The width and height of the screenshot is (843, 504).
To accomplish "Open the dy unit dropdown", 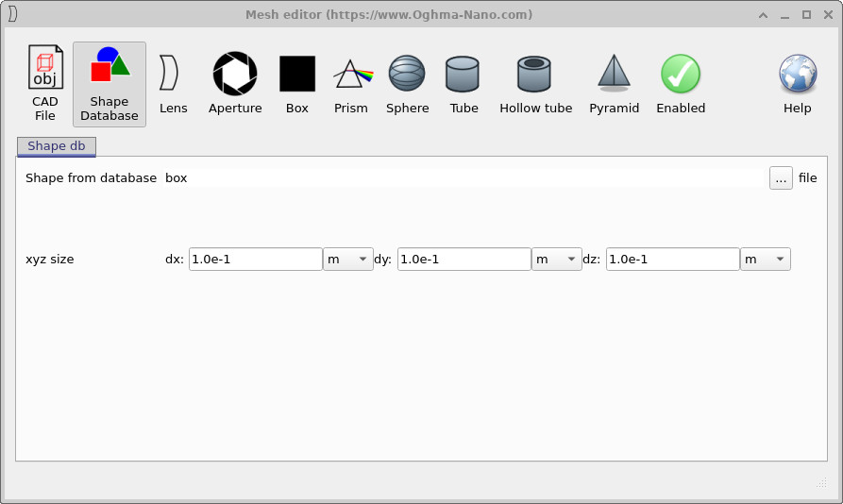I will (556, 259).
